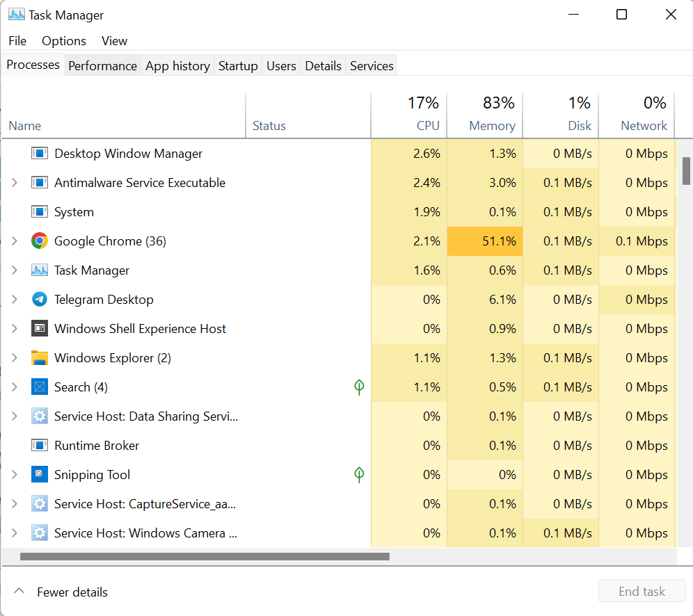Collapse to Fewer details
The image size is (693, 616).
[x=61, y=592]
